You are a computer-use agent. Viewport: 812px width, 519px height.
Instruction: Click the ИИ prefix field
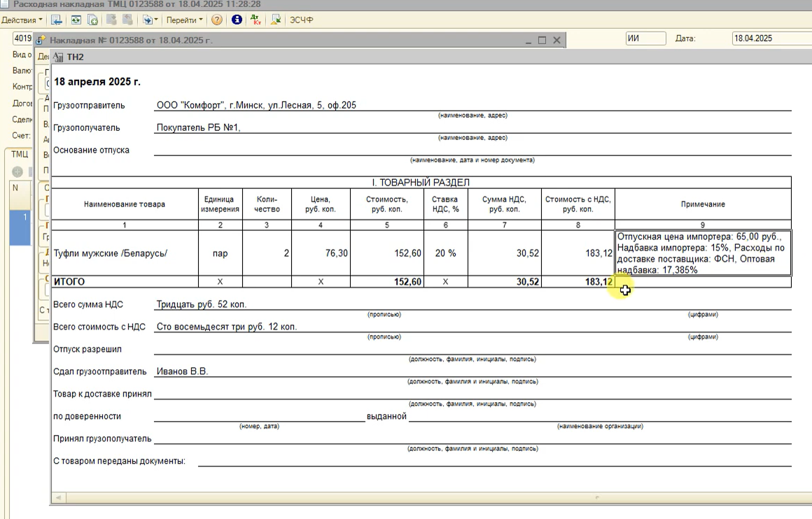(x=645, y=38)
